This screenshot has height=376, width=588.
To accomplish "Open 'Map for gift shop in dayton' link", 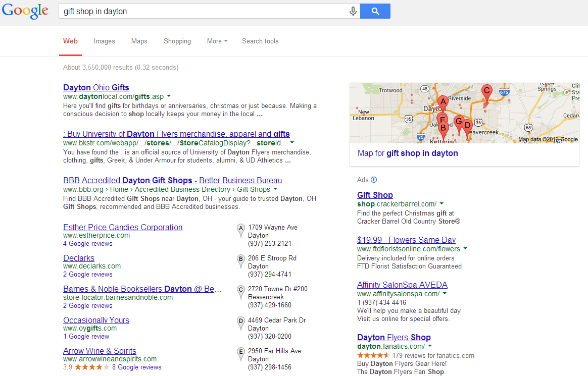I will pos(408,153).
